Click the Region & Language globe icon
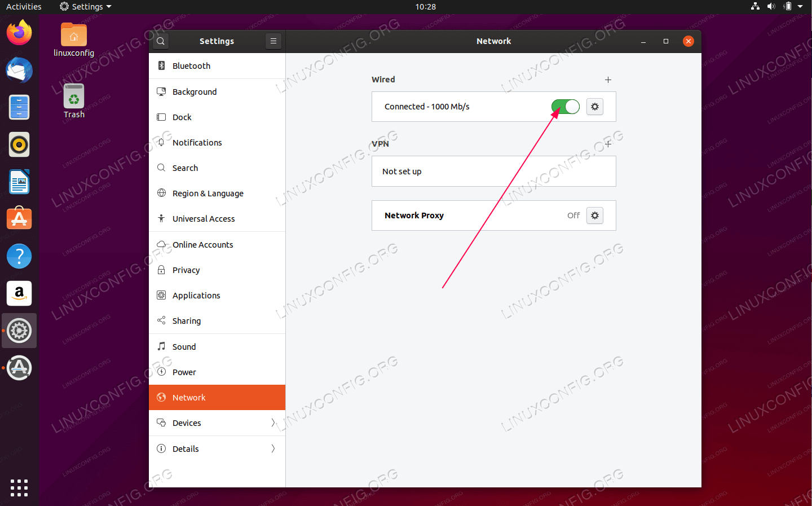 pos(161,193)
